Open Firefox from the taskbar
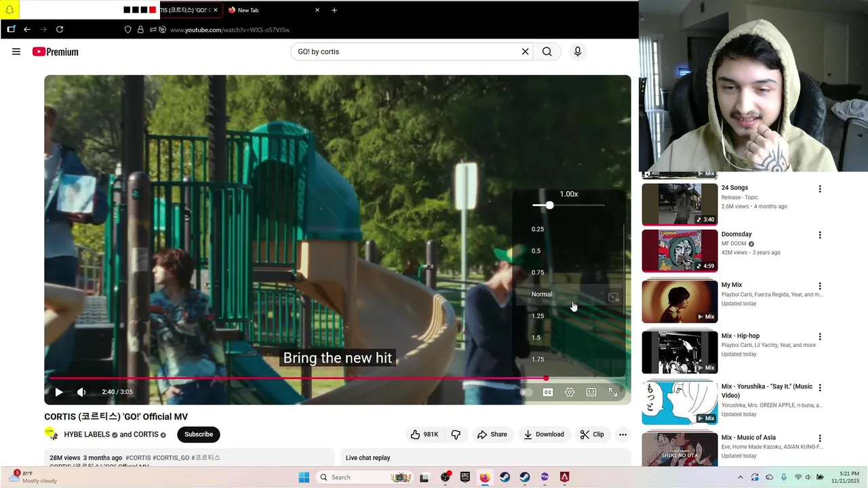 (x=484, y=477)
